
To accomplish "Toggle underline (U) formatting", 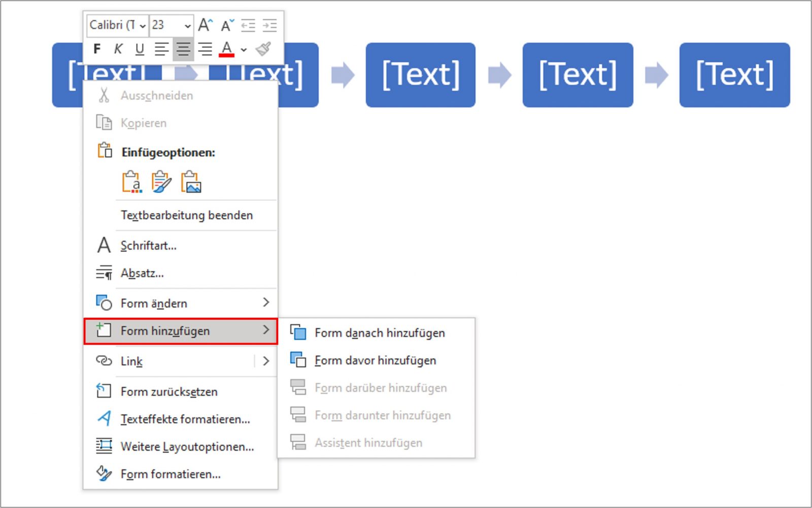I will pyautogui.click(x=140, y=49).
